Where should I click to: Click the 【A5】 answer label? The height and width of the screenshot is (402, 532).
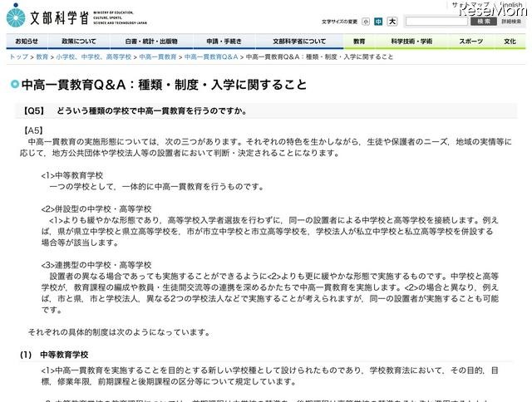point(33,130)
